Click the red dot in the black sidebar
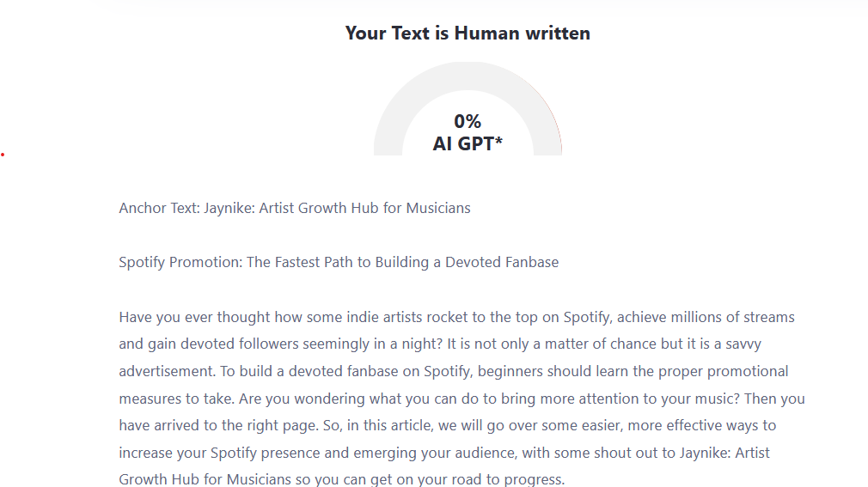Viewport: 868px width, 487px height. pyautogui.click(x=3, y=155)
